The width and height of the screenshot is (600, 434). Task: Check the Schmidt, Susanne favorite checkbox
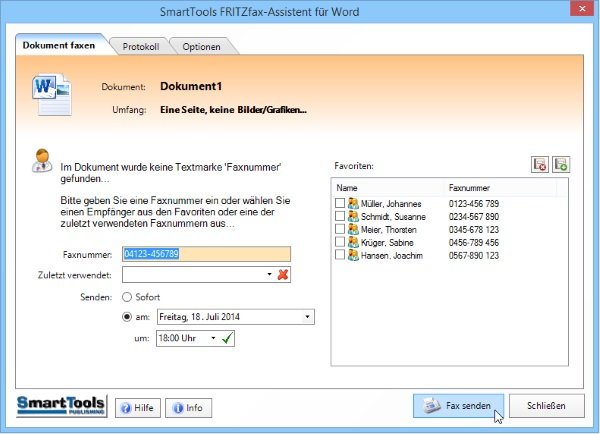pyautogui.click(x=340, y=216)
